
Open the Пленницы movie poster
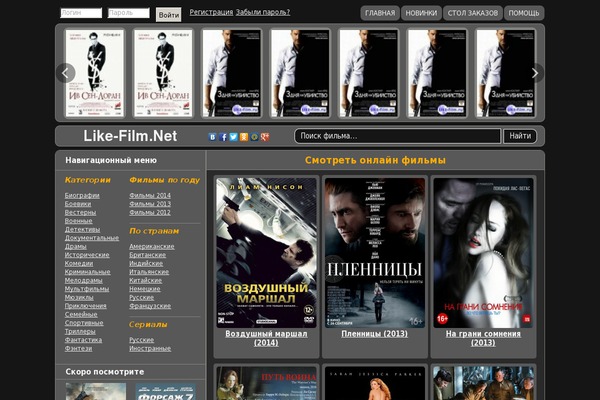375,253
